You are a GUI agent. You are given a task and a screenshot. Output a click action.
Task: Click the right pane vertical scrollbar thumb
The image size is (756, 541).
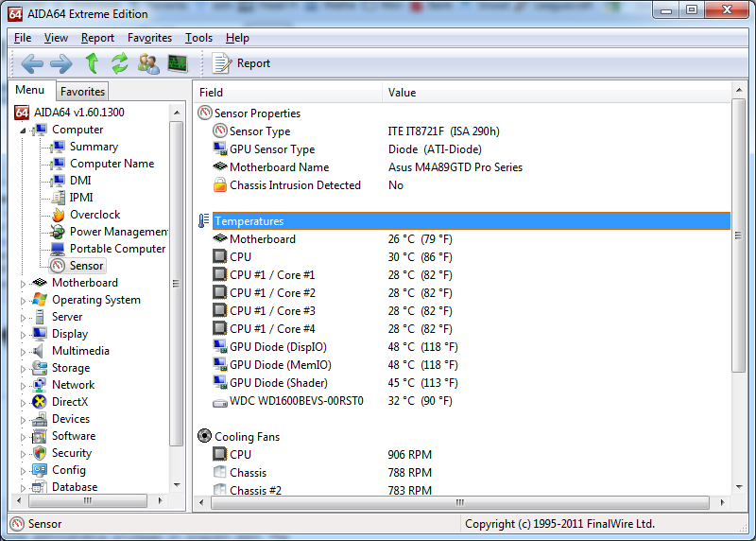(739, 235)
